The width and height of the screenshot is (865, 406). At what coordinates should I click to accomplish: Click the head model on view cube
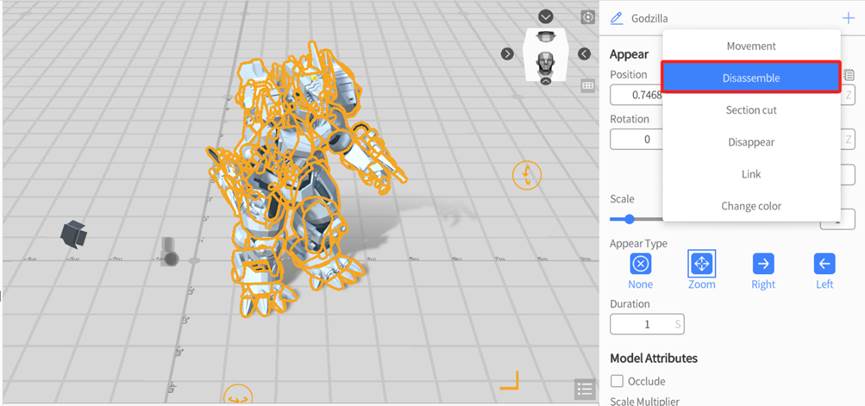point(546,64)
